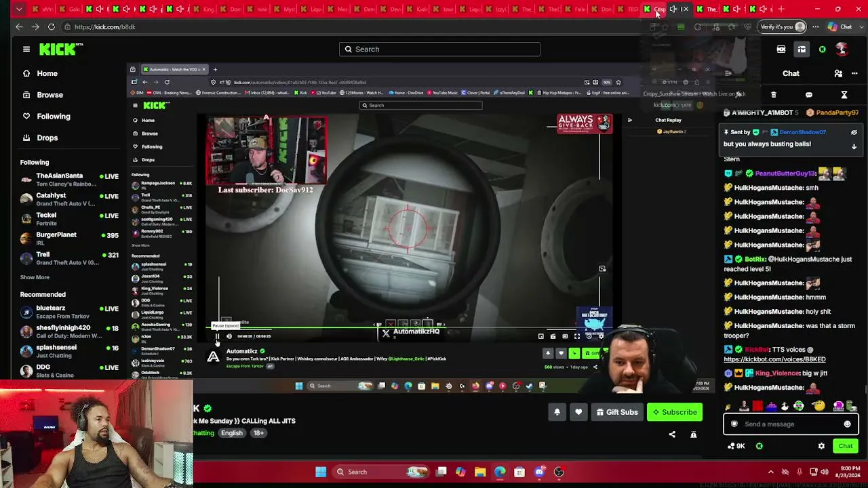Click the Gift Subs button
868x488 pixels.
click(616, 412)
